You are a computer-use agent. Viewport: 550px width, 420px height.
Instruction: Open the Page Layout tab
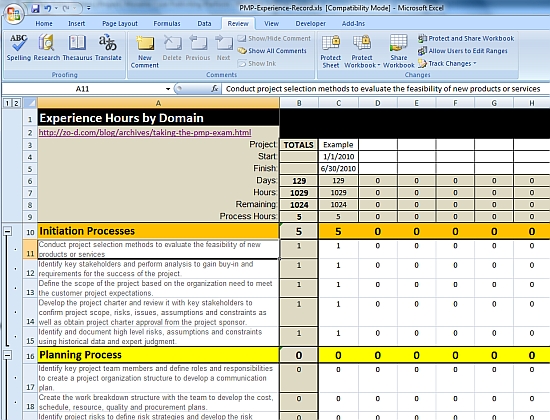click(x=120, y=24)
